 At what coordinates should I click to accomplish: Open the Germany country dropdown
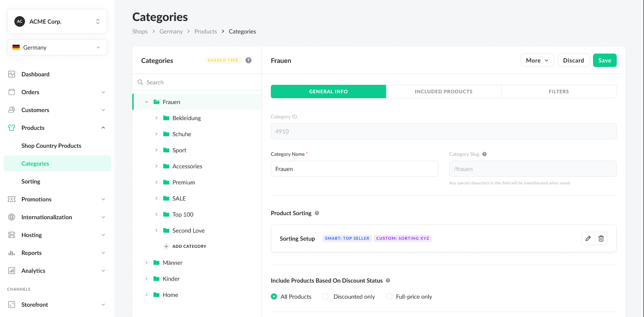click(x=57, y=47)
